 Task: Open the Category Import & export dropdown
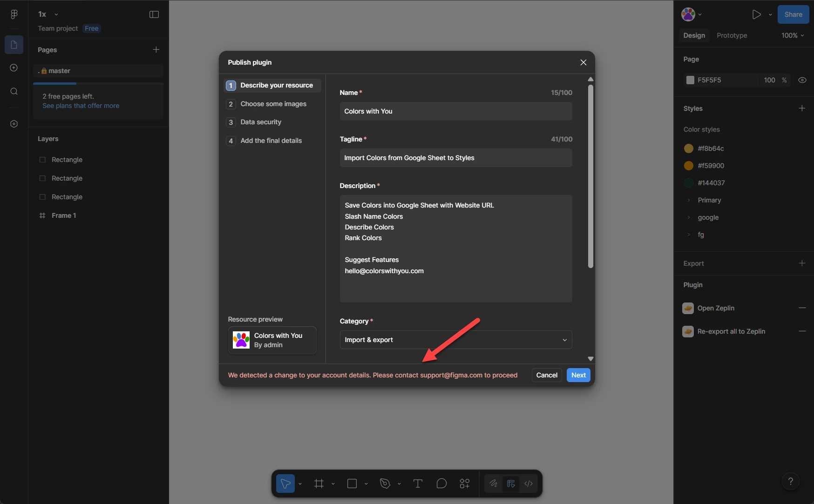(456, 340)
